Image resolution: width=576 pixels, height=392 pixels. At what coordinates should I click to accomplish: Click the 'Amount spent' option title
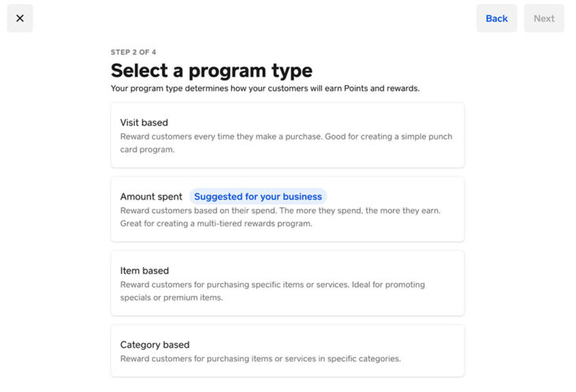tap(151, 196)
